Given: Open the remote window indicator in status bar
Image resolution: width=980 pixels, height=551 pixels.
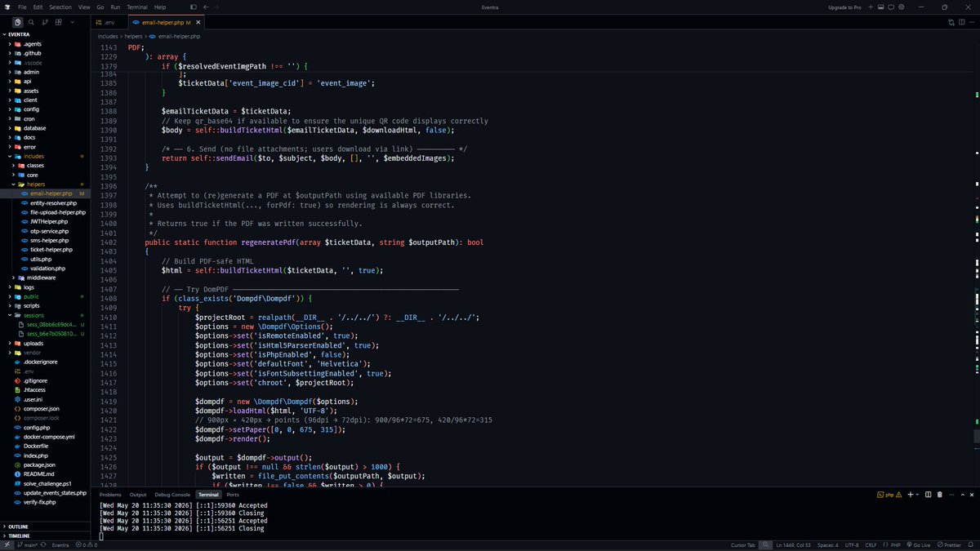Looking at the screenshot, I should point(7,545).
